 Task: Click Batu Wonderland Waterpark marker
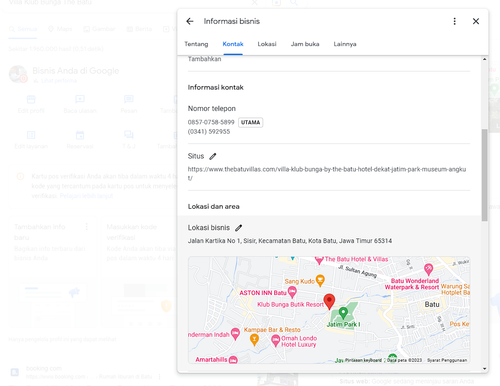click(x=428, y=269)
